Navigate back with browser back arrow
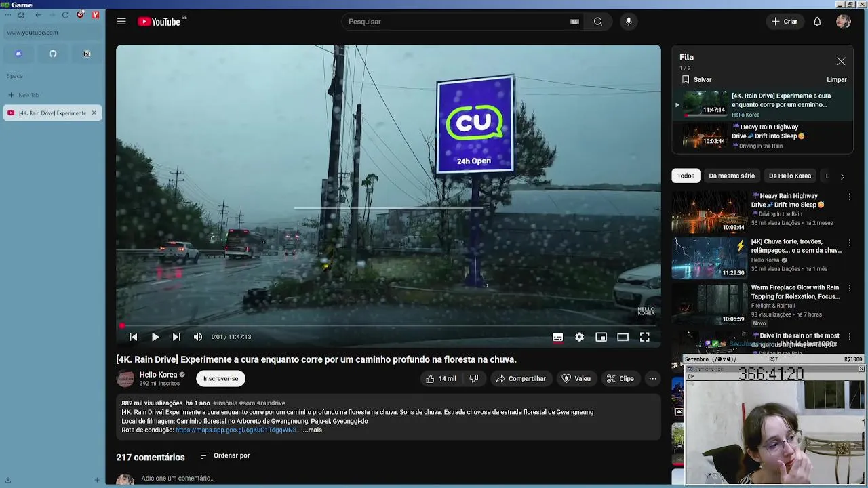Screen dimensions: 868x488 [x=38, y=14]
